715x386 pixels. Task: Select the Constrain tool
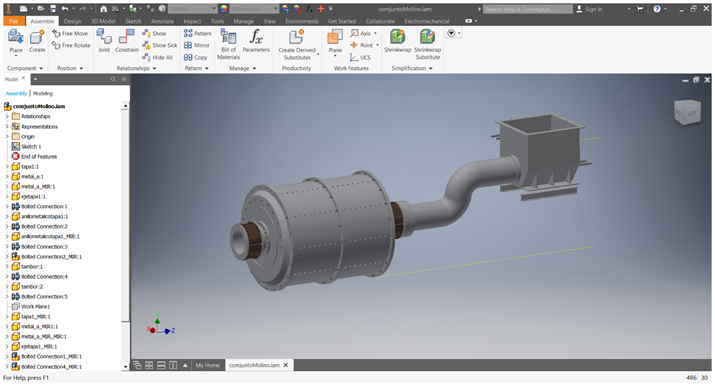click(x=127, y=41)
